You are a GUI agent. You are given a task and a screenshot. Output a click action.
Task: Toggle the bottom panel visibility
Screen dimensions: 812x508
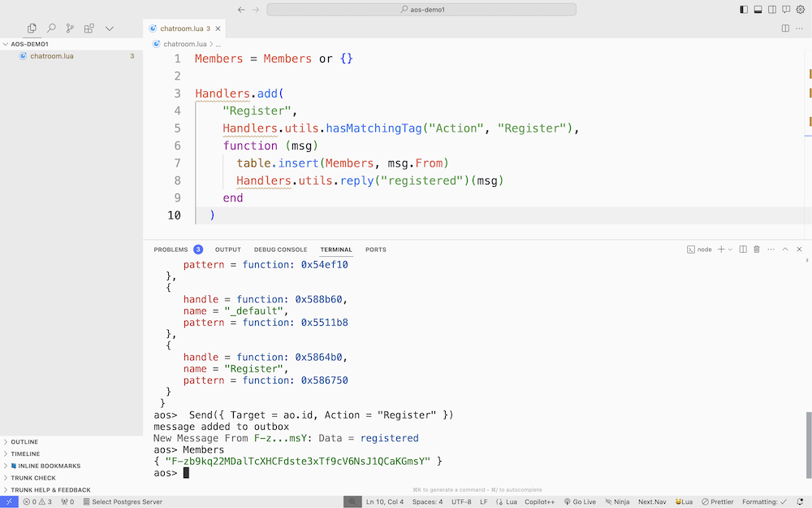(x=758, y=10)
